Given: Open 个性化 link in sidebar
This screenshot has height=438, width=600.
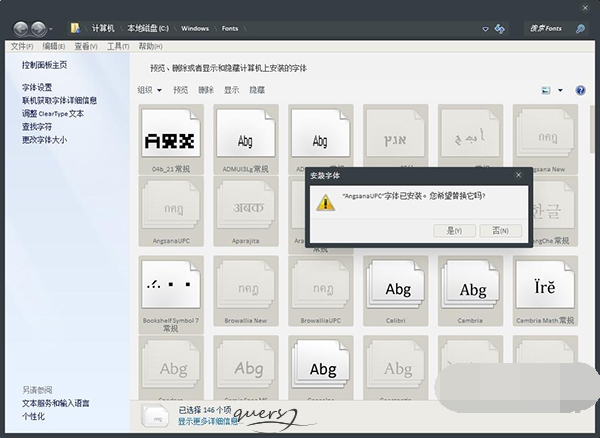Looking at the screenshot, I should pos(33,416).
